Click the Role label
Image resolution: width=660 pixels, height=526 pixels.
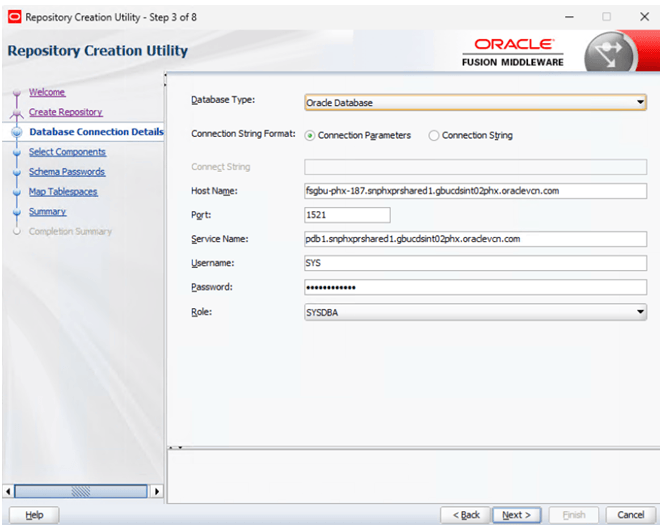point(202,312)
